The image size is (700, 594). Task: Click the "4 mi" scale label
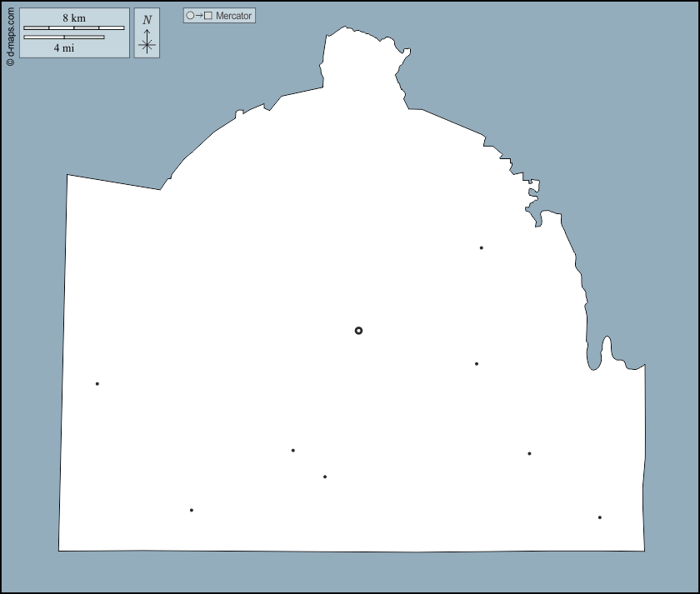pyautogui.click(x=64, y=48)
